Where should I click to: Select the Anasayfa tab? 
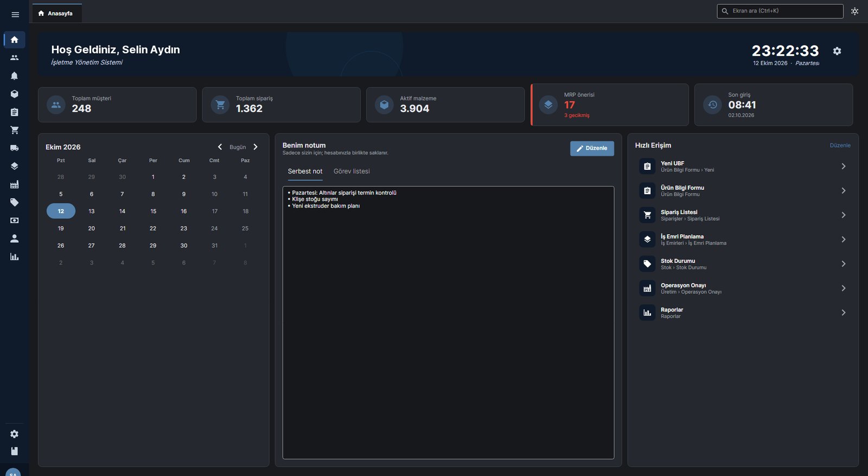[x=57, y=14]
